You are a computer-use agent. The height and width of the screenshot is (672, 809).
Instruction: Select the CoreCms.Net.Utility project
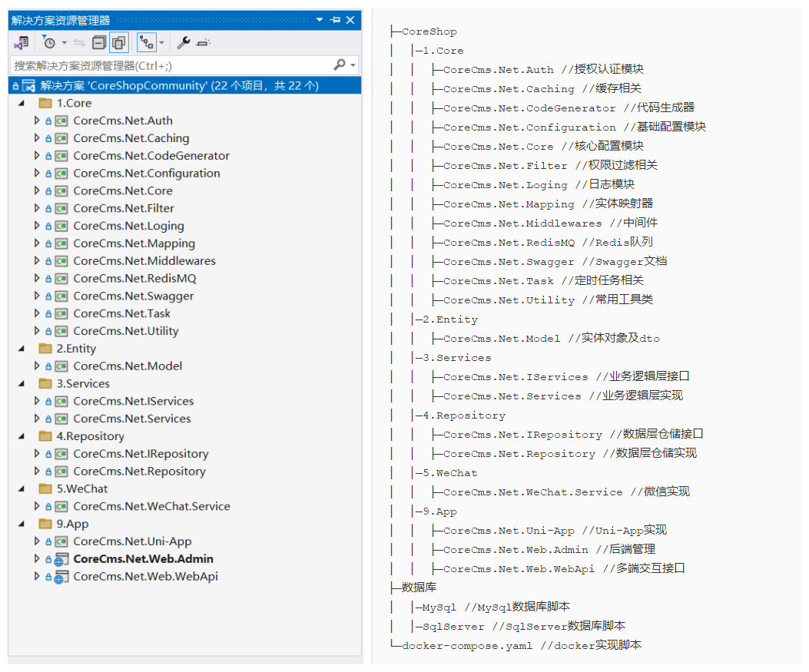tap(126, 331)
